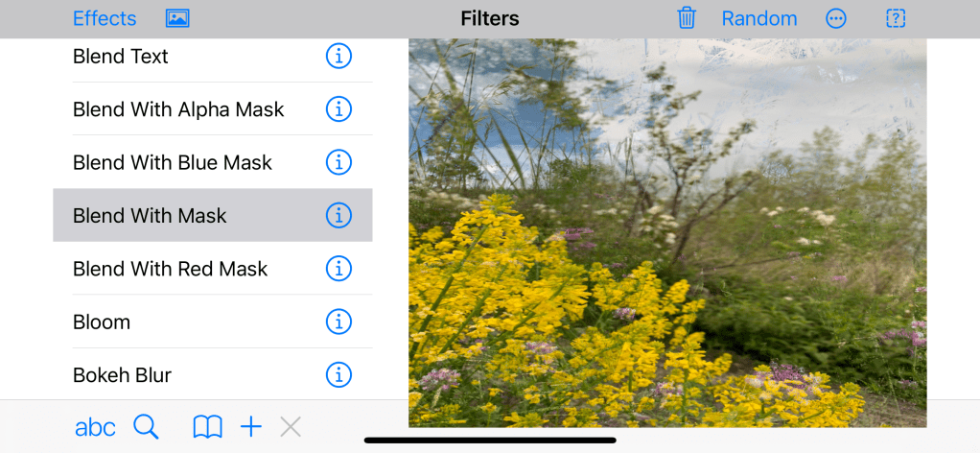Tap the dashed question mark help icon
Screen dimensions: 980x453
[x=896, y=19]
